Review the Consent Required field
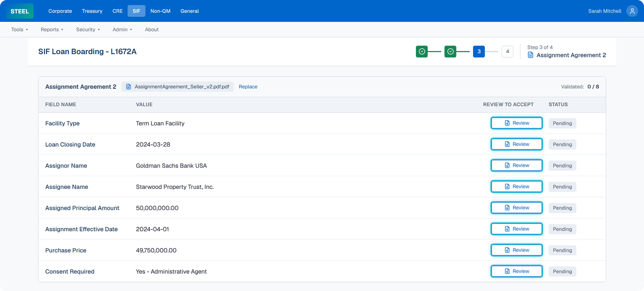Screen dimensions: 644x291 [x=517, y=271]
